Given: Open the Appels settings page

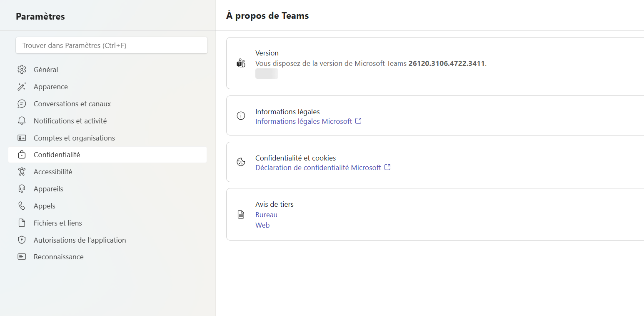Looking at the screenshot, I should point(107,206).
